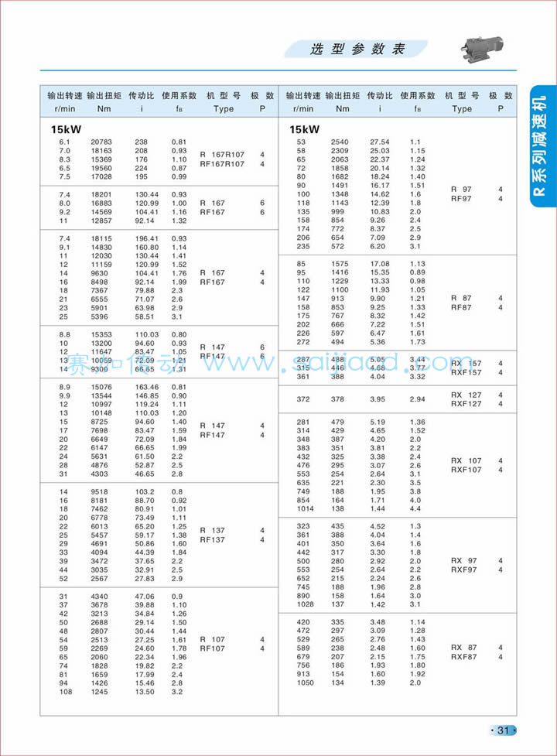557x756 pixels.
Task: Select the model label RXF107
Action: tap(466, 470)
